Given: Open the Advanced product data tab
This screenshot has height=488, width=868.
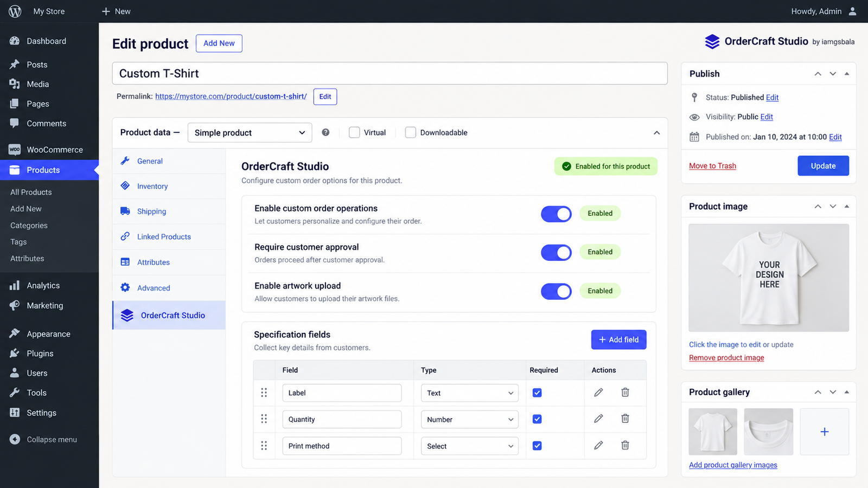Looking at the screenshot, I should click(x=169, y=288).
